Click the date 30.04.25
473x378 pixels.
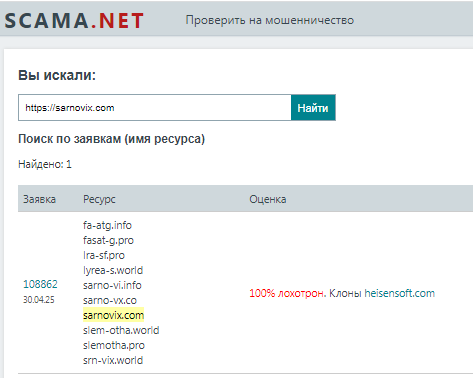coord(39,300)
